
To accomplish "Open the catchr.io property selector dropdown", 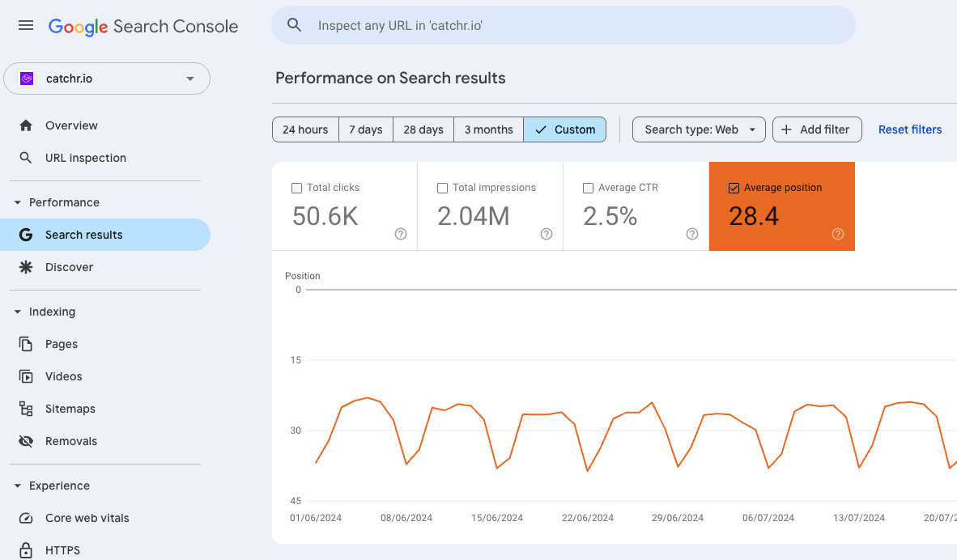I will coord(107,78).
